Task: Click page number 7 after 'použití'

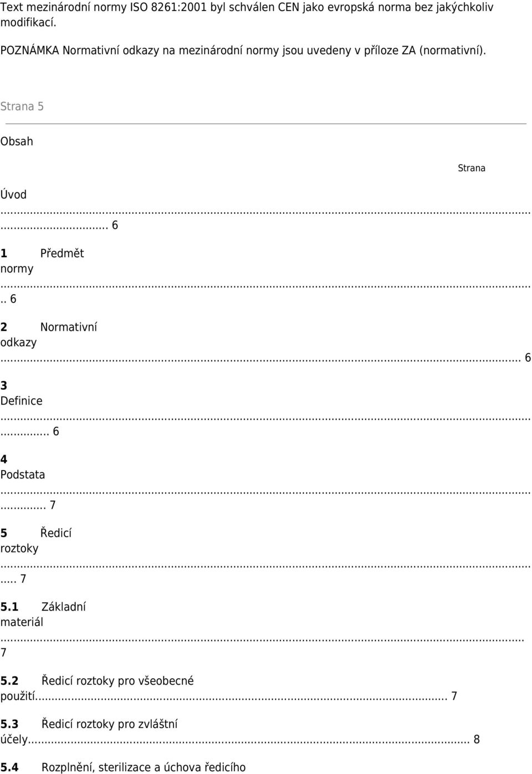Action: point(454,696)
